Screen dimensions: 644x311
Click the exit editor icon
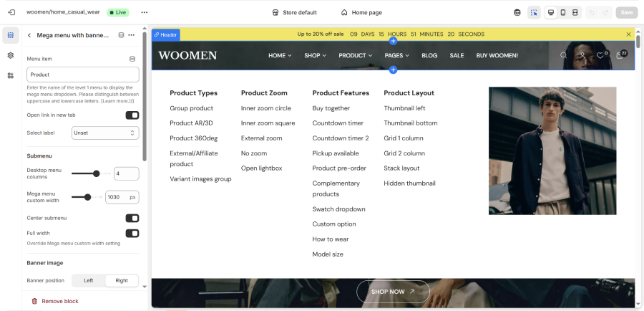pyautogui.click(x=11, y=12)
